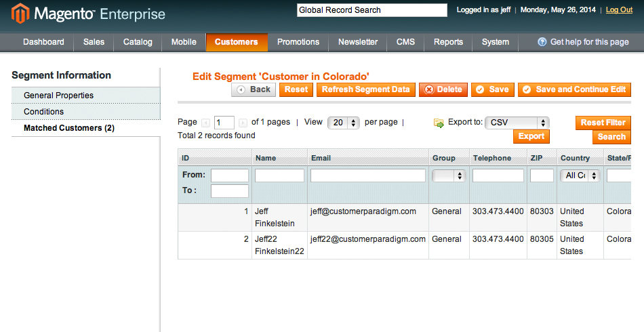Click the ID From filter field

tap(230, 175)
